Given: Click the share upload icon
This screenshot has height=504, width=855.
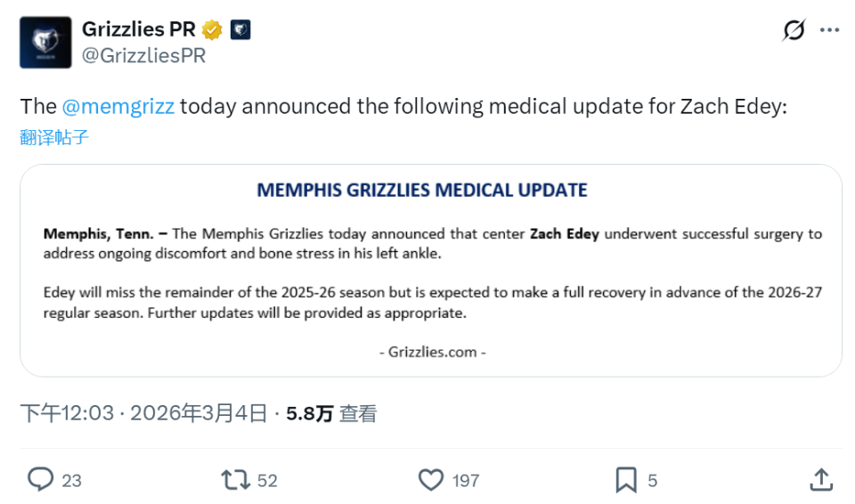Looking at the screenshot, I should [821, 480].
